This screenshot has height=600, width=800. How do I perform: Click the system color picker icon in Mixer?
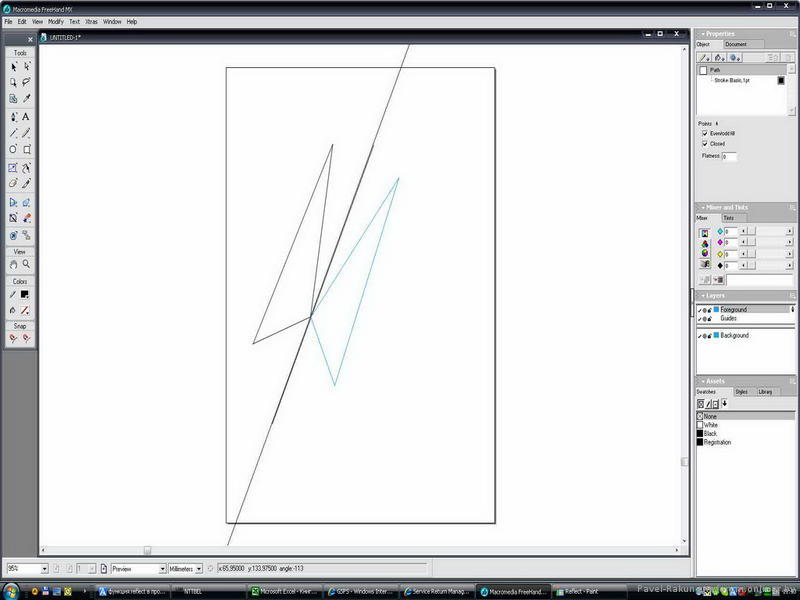tap(705, 264)
